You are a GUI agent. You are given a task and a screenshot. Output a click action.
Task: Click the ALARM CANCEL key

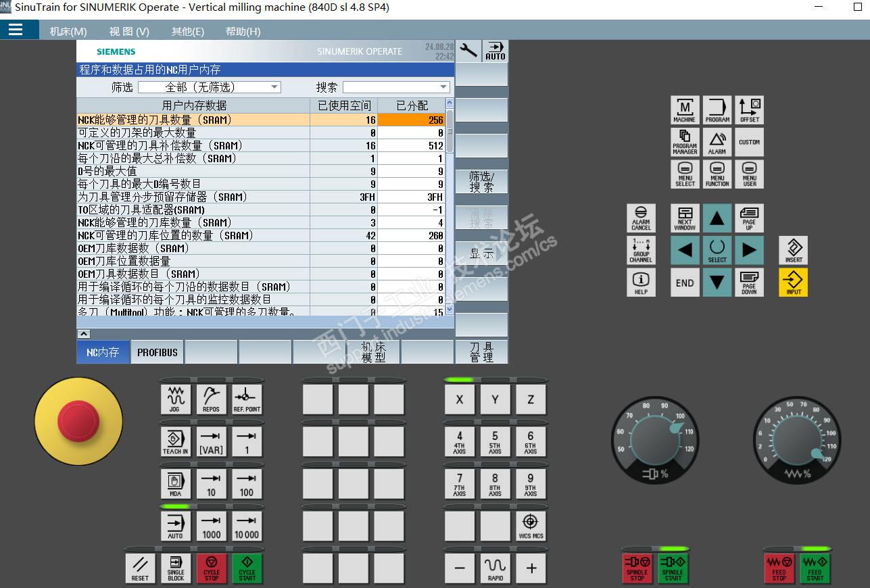click(x=641, y=218)
